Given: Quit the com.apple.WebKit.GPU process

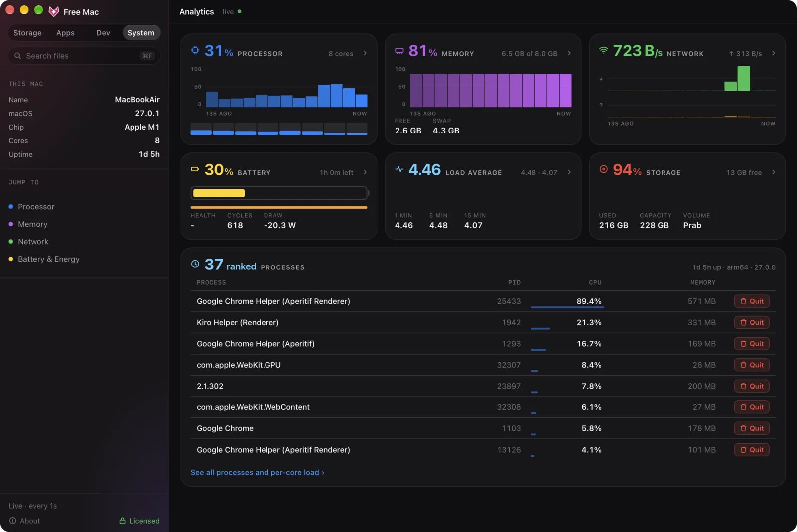Looking at the screenshot, I should point(752,365).
